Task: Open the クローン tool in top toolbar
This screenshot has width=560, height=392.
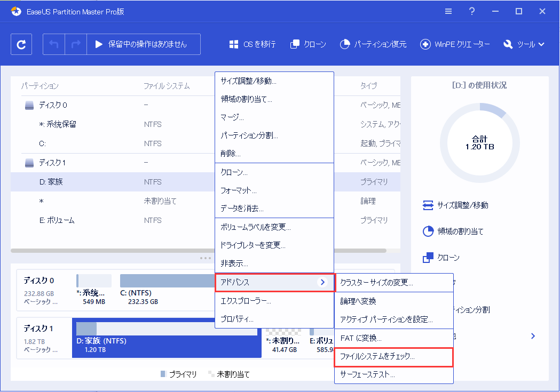Action: (308, 44)
